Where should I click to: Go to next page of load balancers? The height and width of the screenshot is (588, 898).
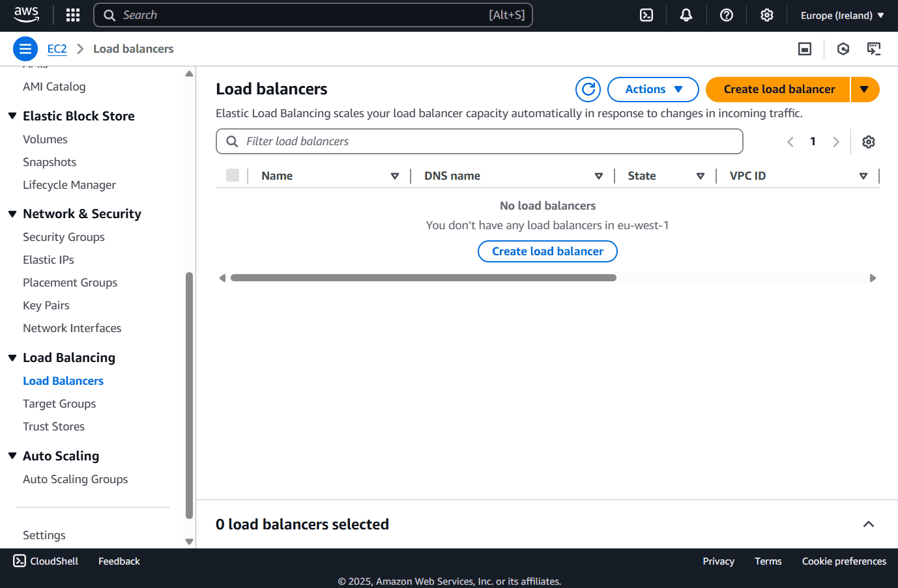click(x=836, y=142)
